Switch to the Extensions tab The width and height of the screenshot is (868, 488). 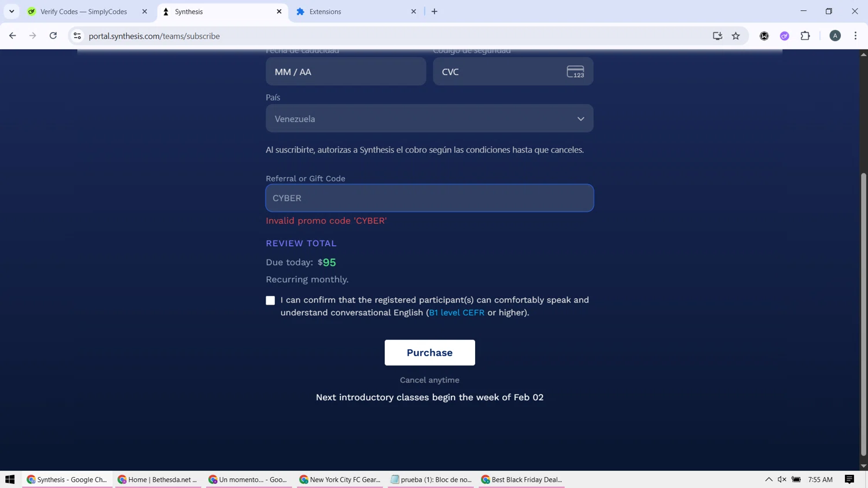(x=325, y=12)
